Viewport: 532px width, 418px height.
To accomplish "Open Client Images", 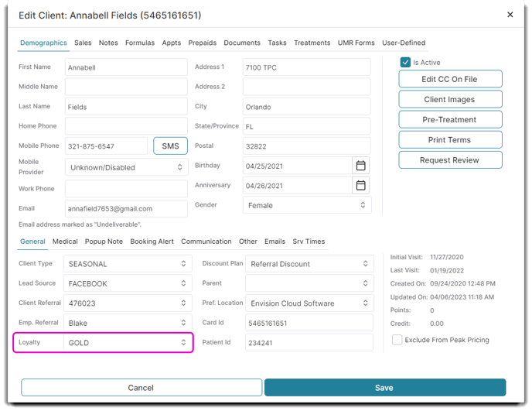I will (x=450, y=100).
